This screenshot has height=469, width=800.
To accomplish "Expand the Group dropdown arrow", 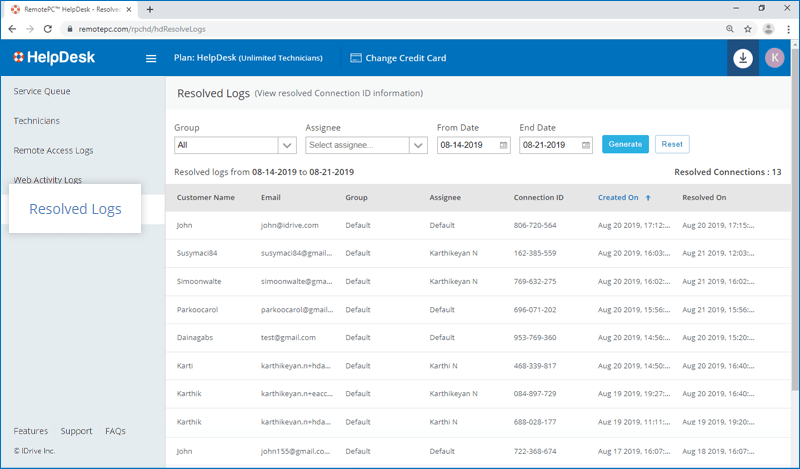I will [287, 145].
